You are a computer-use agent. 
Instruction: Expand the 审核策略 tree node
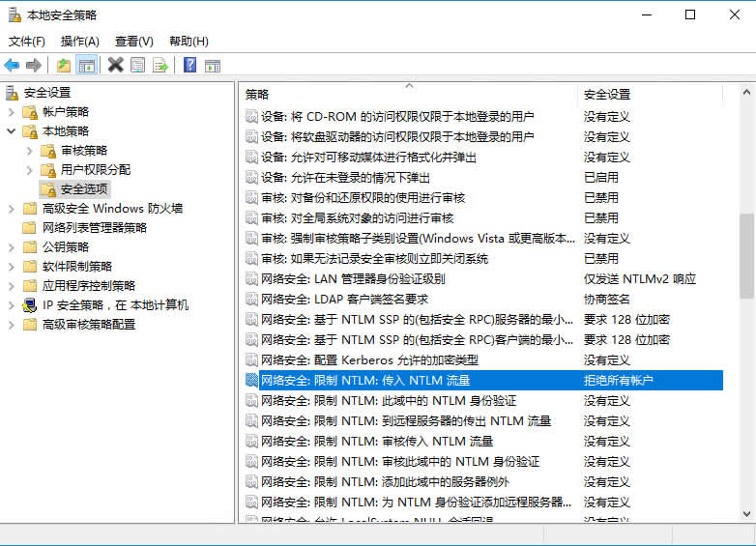pos(30,151)
